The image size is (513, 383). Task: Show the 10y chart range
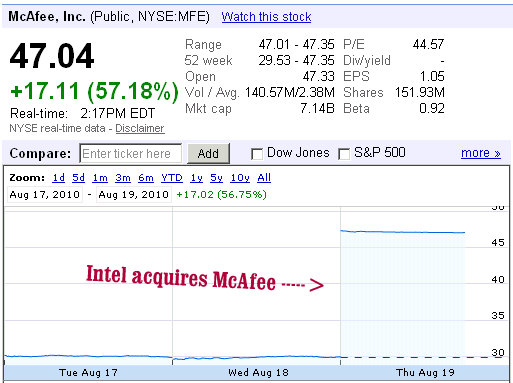click(240, 178)
